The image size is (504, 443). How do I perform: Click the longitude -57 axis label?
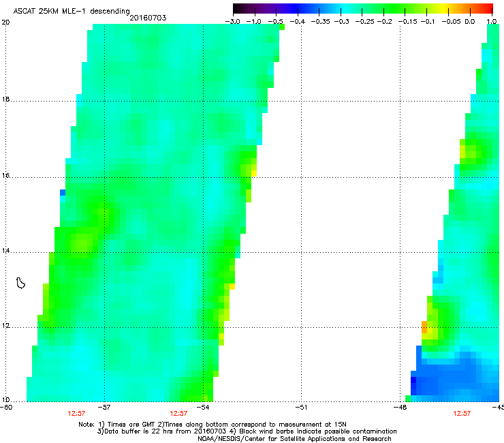(x=104, y=408)
